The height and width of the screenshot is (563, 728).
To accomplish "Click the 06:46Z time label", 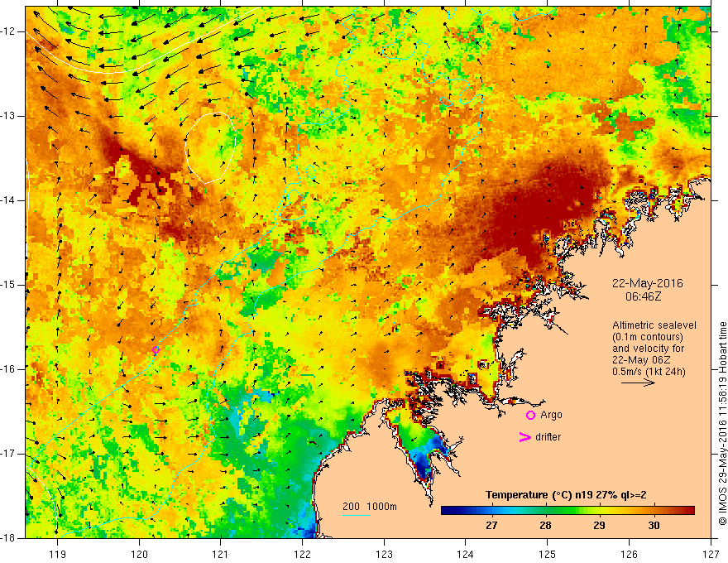I will pos(643,296).
